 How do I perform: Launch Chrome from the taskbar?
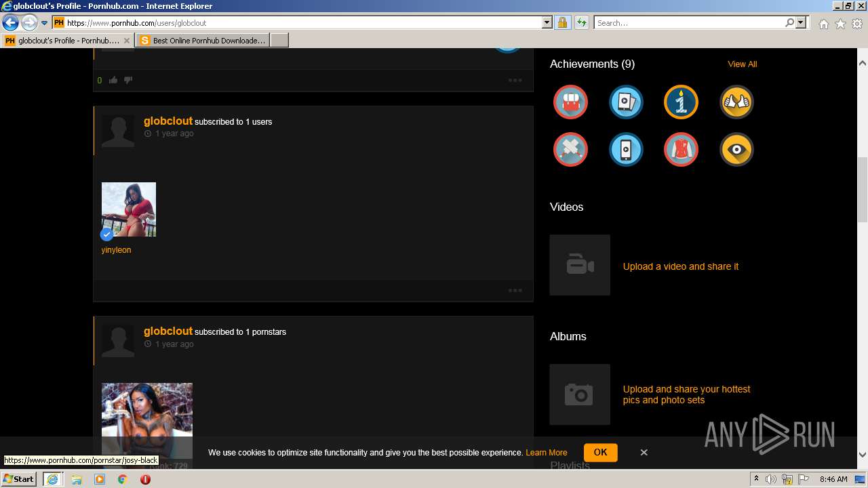coord(123,479)
